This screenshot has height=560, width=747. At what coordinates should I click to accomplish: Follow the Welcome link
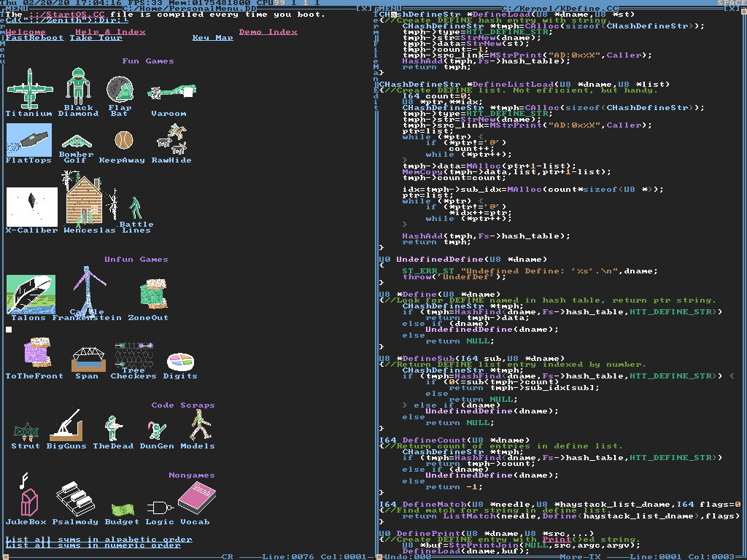[26, 32]
